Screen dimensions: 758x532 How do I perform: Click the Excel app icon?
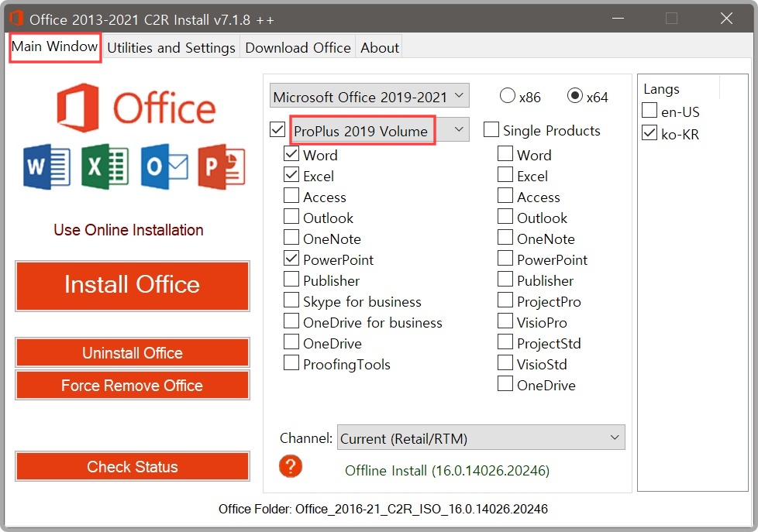pos(105,166)
